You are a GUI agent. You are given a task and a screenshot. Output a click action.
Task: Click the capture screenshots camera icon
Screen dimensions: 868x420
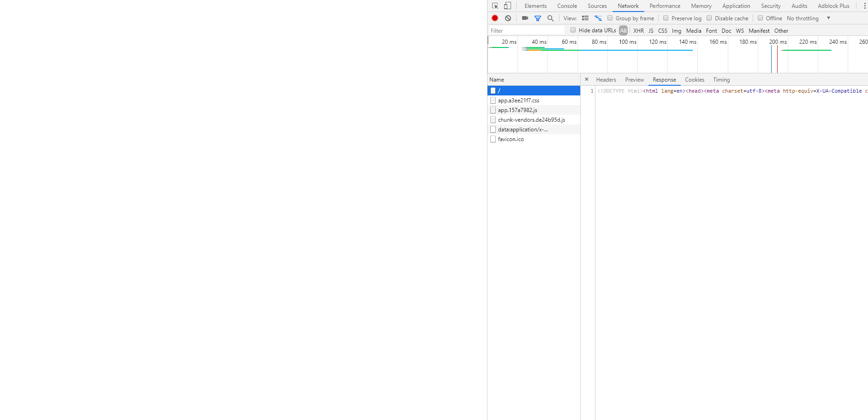pos(525,18)
